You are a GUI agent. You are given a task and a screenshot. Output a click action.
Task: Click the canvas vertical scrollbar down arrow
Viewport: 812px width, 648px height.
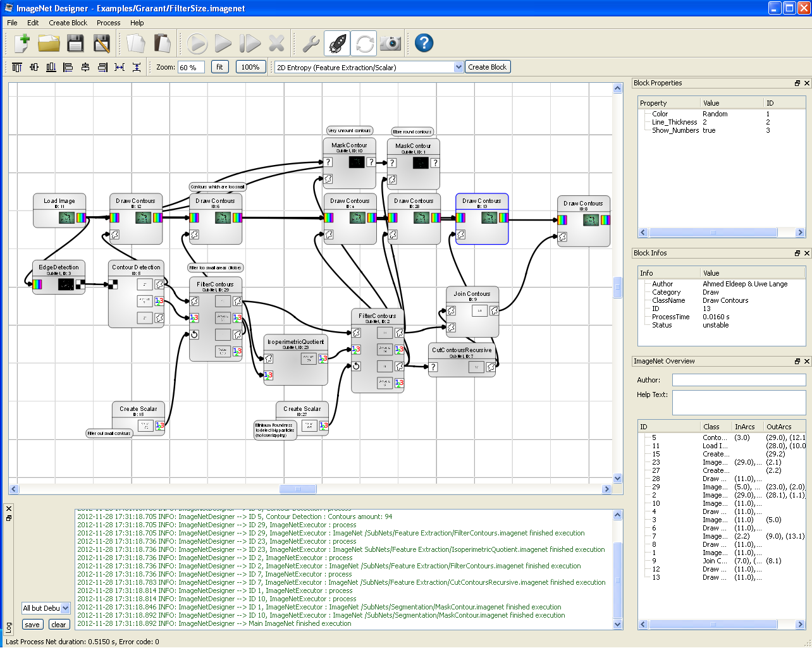coord(618,479)
